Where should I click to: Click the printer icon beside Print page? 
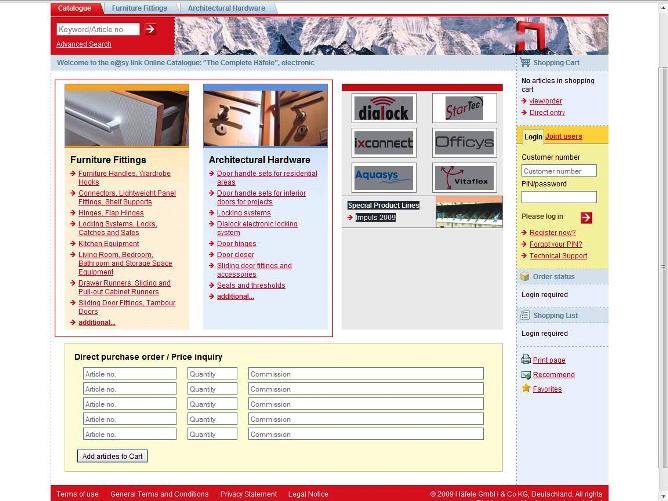(526, 359)
